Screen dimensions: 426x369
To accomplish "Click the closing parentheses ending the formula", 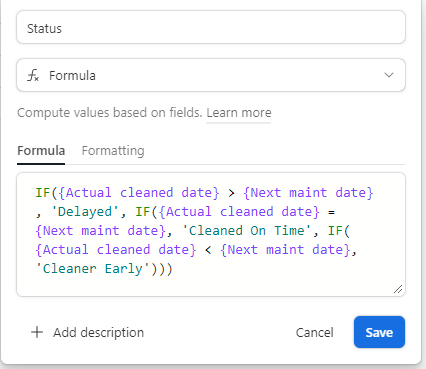I will (162, 269).
